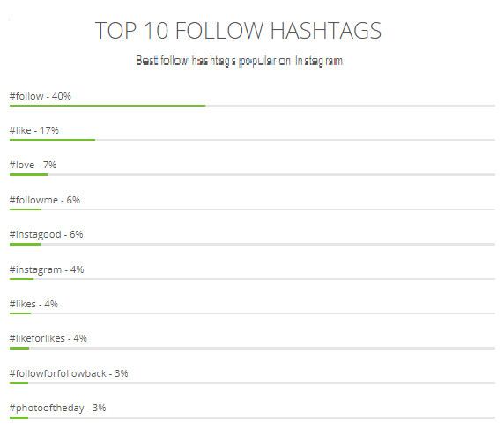Click the green bar under #instagood
The width and height of the screenshot is (504, 435).
coord(25,245)
